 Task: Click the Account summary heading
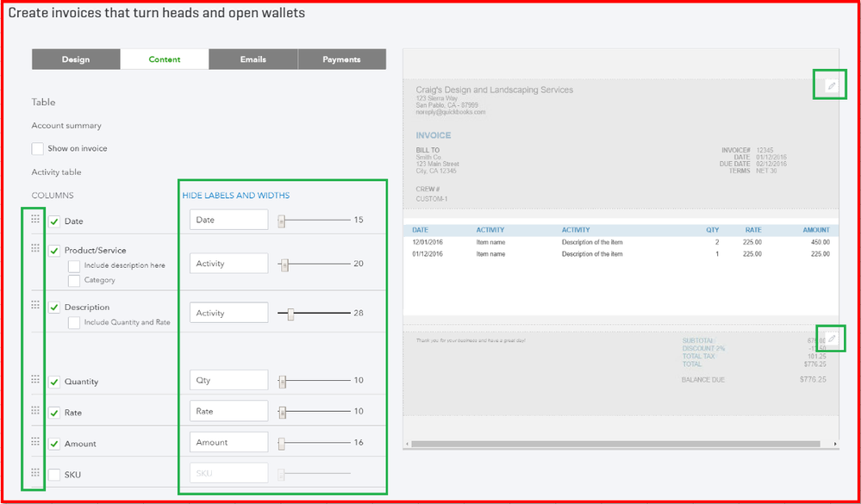click(x=66, y=126)
